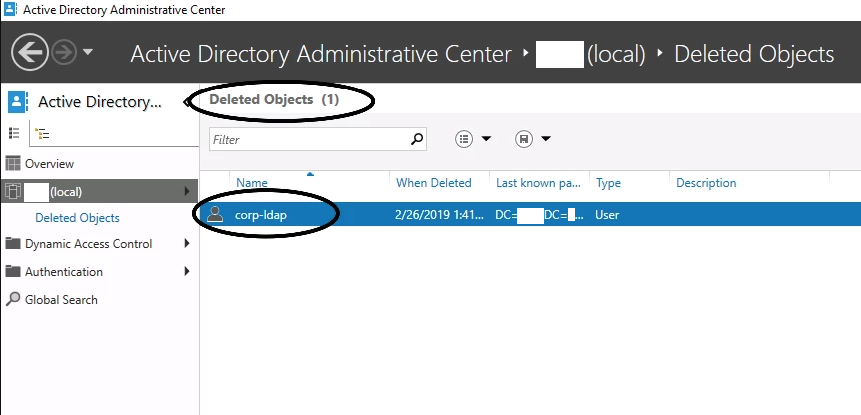Sort by Name column header
This screenshot has height=415, width=861.
tap(252, 183)
